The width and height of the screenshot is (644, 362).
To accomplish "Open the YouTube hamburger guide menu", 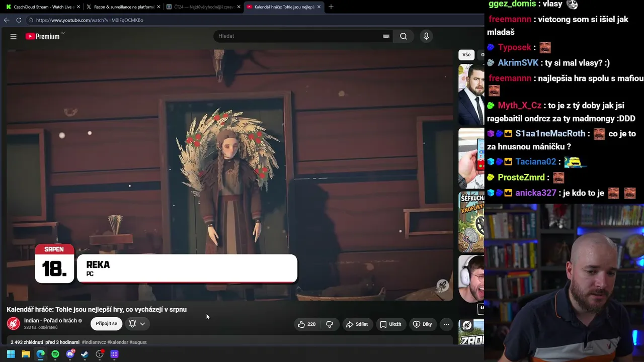I will [14, 36].
